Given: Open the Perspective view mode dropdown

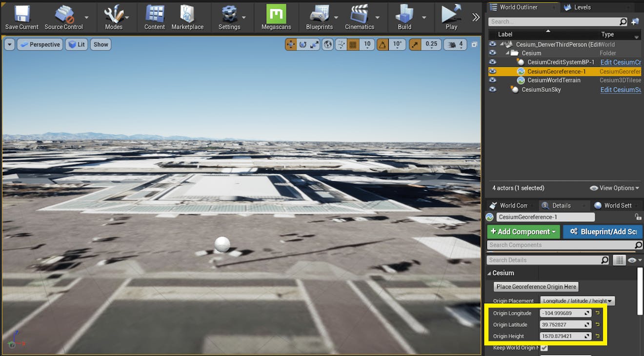Looking at the screenshot, I should coord(40,44).
